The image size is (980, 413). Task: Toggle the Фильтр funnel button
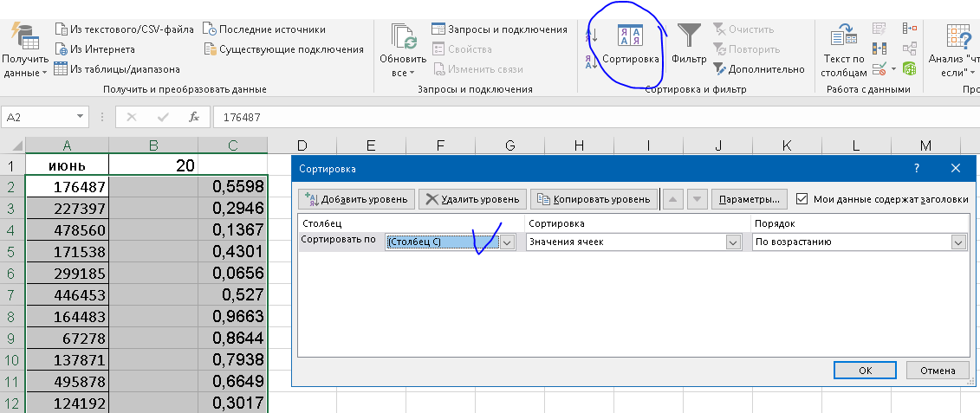pyautogui.click(x=690, y=45)
